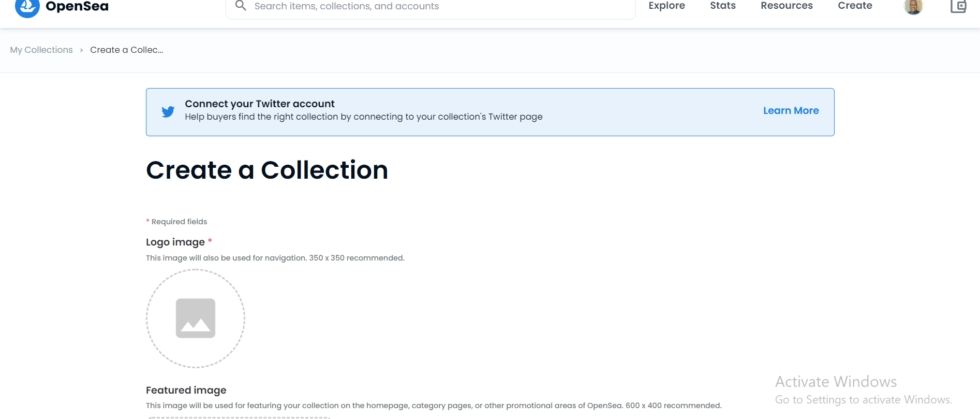This screenshot has width=980, height=419.
Task: Go back to My Collections breadcrumb
Action: 41,50
